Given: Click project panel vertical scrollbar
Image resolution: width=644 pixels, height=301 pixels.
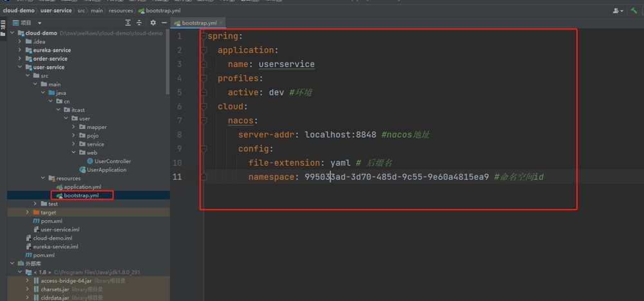Looking at the screenshot, I should [168, 62].
